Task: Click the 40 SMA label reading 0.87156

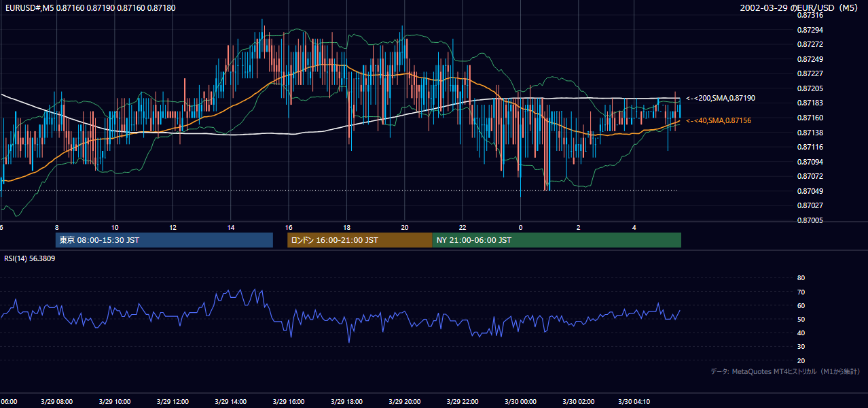Action: pyautogui.click(x=719, y=120)
